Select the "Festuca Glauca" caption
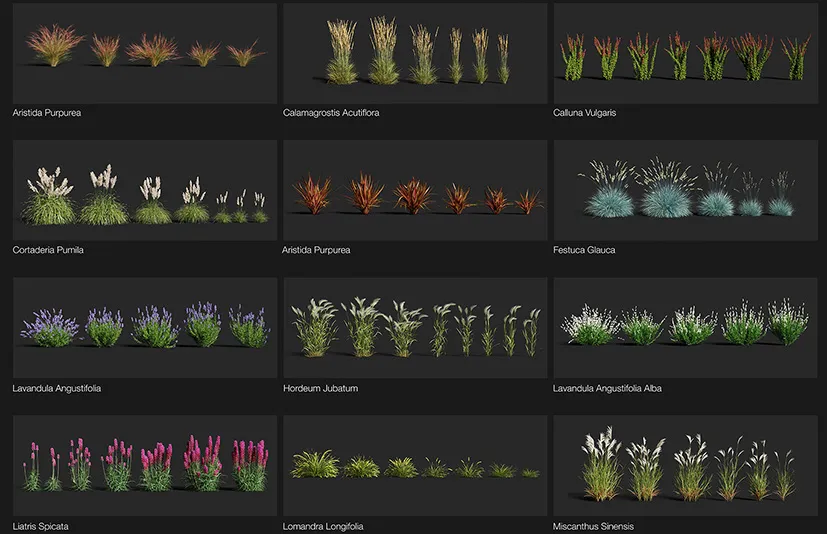 584,250
